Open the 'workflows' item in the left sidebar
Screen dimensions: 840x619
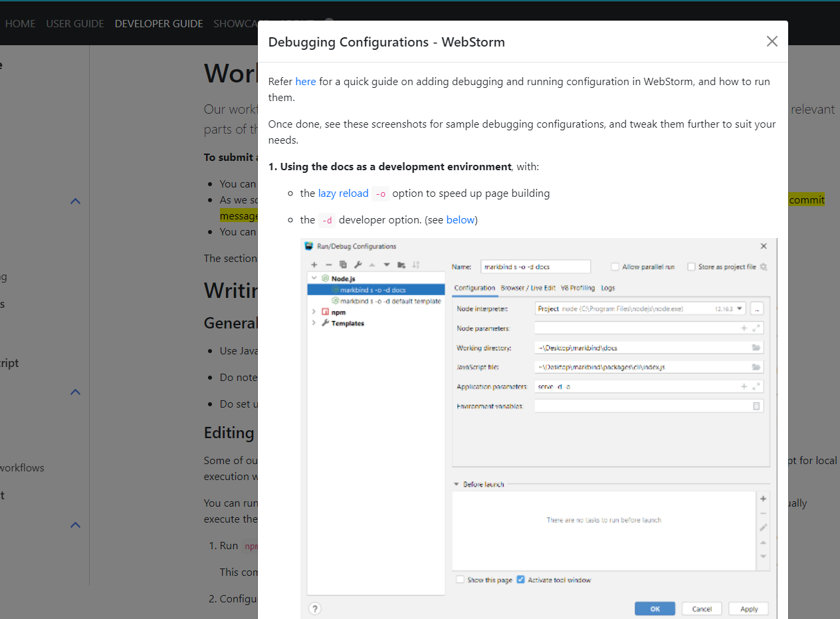pos(22,467)
